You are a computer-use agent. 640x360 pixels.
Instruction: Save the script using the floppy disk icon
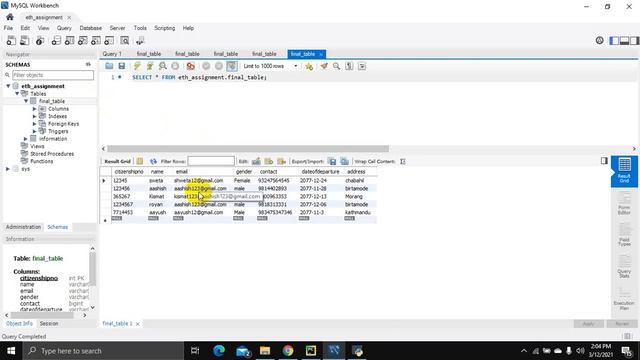[x=122, y=66]
